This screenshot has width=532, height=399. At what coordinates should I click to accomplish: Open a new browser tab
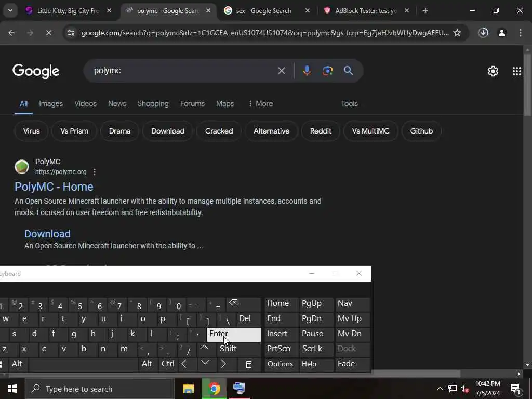[x=425, y=10]
